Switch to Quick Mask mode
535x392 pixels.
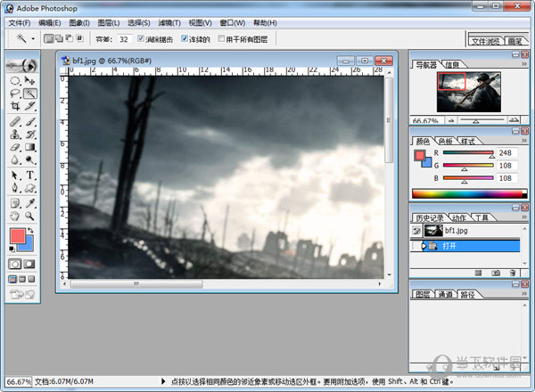tap(29, 264)
